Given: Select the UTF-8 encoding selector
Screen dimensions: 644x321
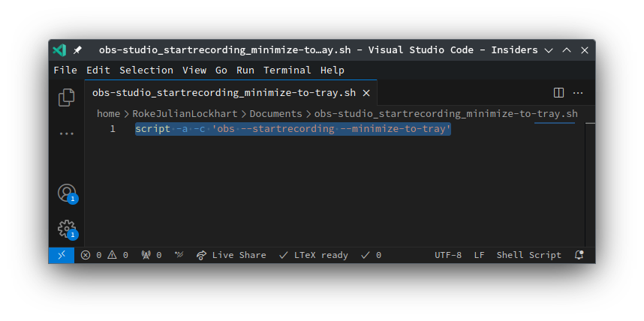Looking at the screenshot, I should [x=448, y=255].
